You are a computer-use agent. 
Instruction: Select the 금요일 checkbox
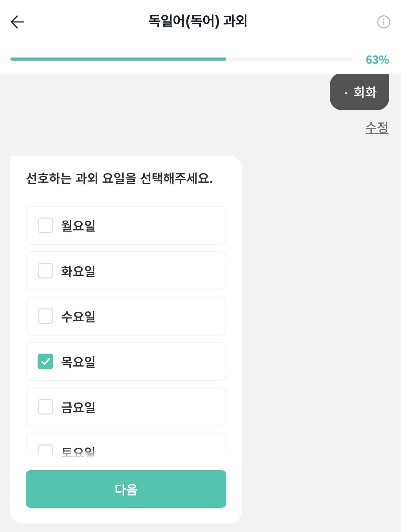click(x=45, y=407)
